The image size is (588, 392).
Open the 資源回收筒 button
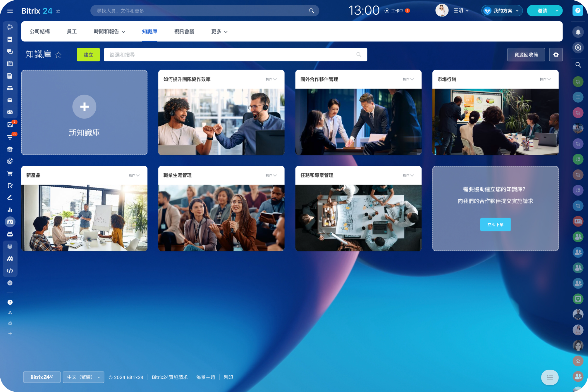[526, 55]
